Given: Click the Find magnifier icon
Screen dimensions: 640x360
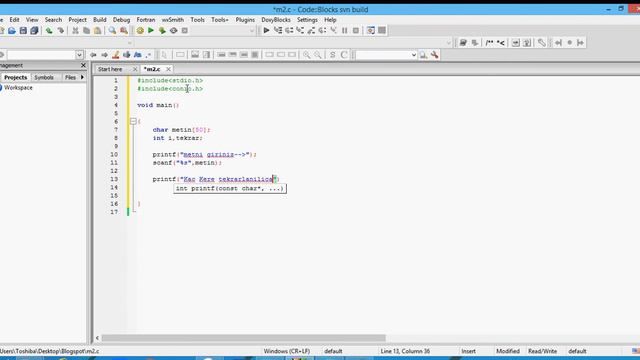Looking at the screenshot, I should pyautogui.click(x=112, y=31).
